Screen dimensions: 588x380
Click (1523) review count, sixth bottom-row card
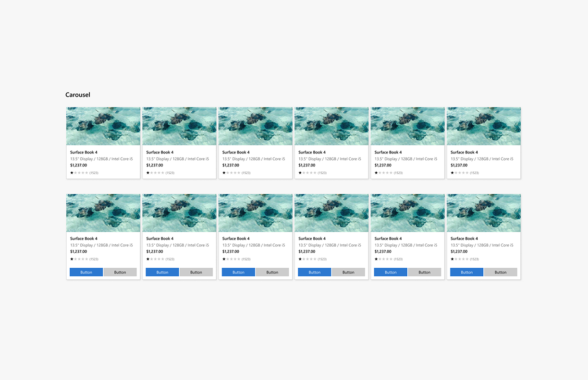click(475, 259)
